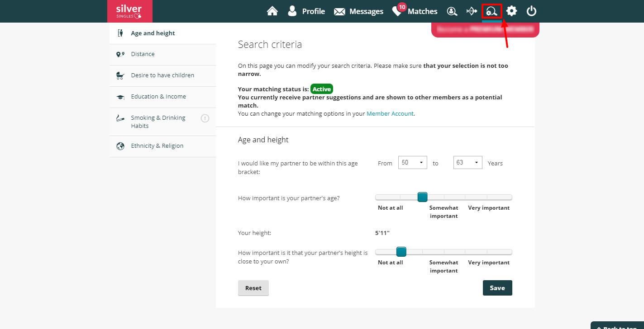Image resolution: width=644 pixels, height=329 pixels.
Task: Follow the Member Account link
Action: (390, 114)
